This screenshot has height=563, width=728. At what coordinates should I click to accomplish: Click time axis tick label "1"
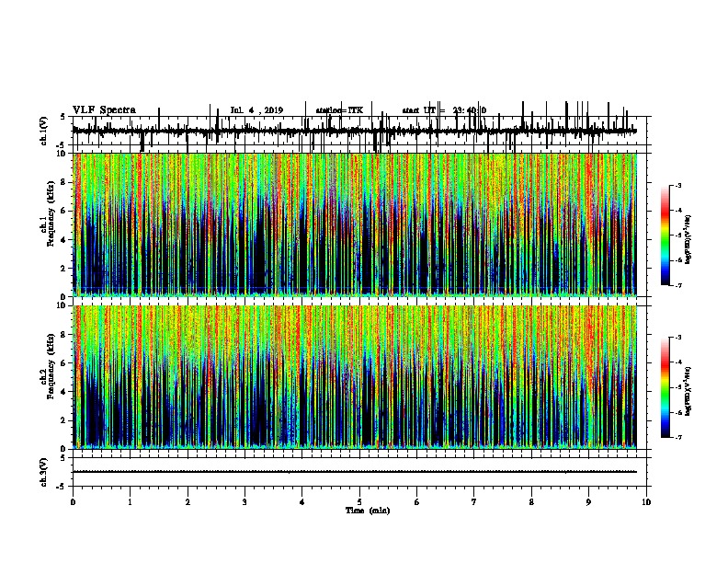[131, 502]
